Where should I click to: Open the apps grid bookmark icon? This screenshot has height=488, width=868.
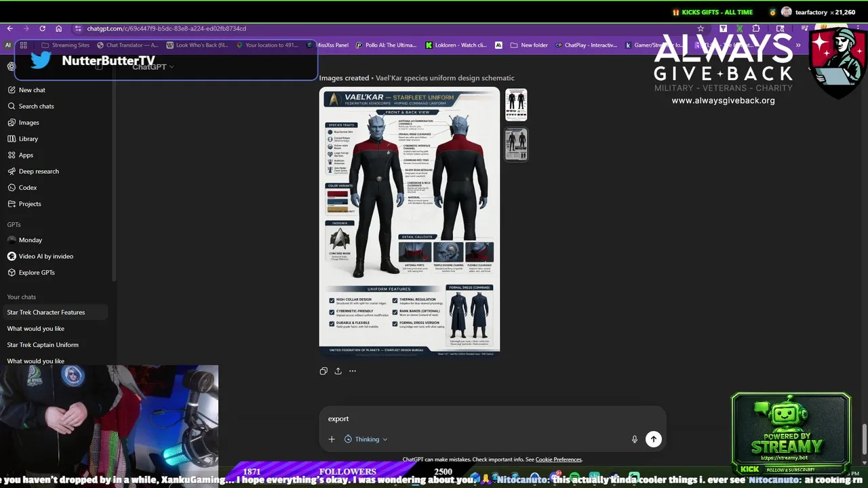click(23, 45)
